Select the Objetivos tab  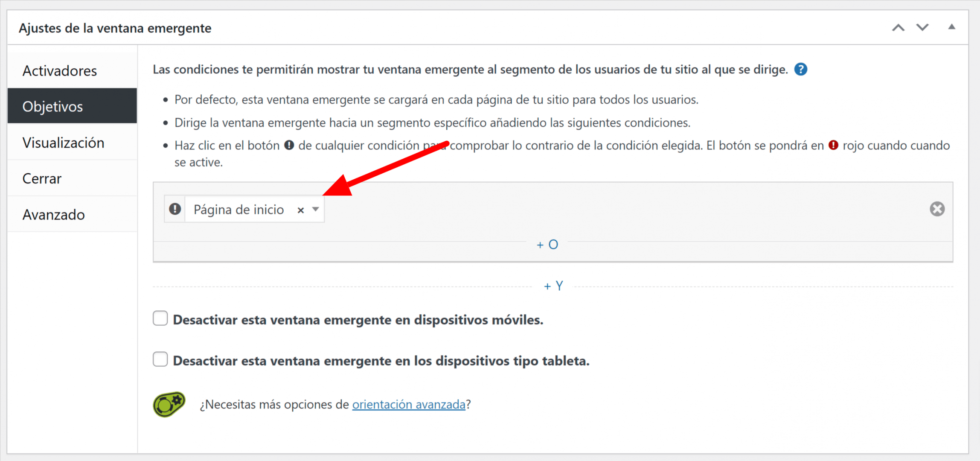click(x=72, y=106)
